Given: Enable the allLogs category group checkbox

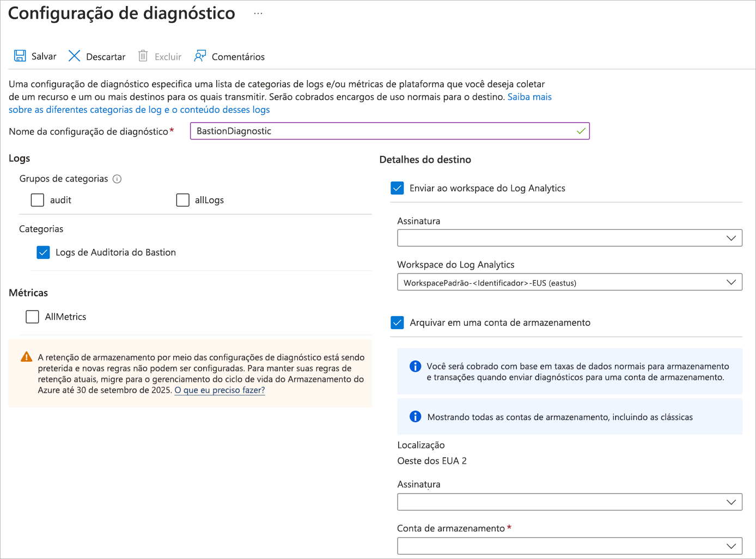Looking at the screenshot, I should click(183, 200).
